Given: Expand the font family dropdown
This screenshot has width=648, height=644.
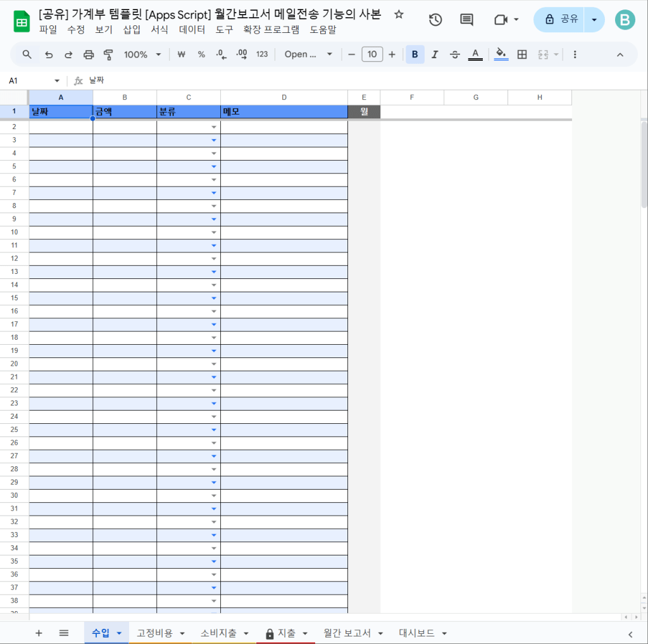Looking at the screenshot, I should point(308,54).
